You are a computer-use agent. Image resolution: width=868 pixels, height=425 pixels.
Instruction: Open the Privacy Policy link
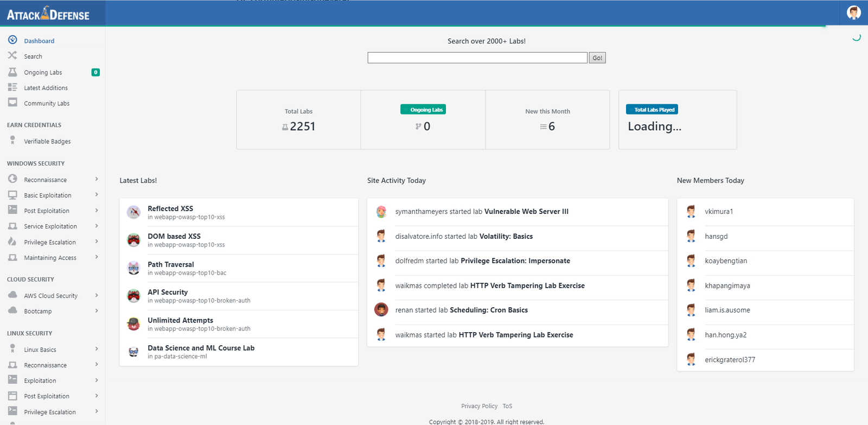[x=479, y=406]
